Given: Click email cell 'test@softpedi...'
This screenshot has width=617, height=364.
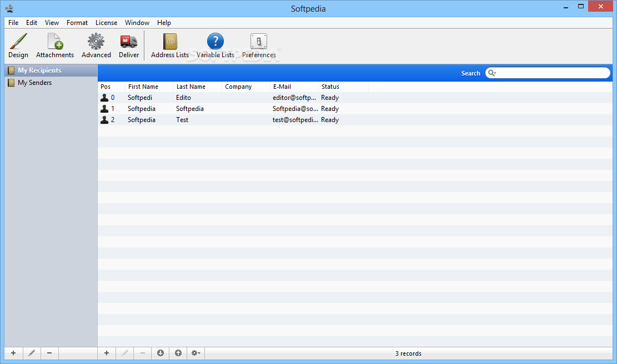Looking at the screenshot, I should pyautogui.click(x=295, y=119).
